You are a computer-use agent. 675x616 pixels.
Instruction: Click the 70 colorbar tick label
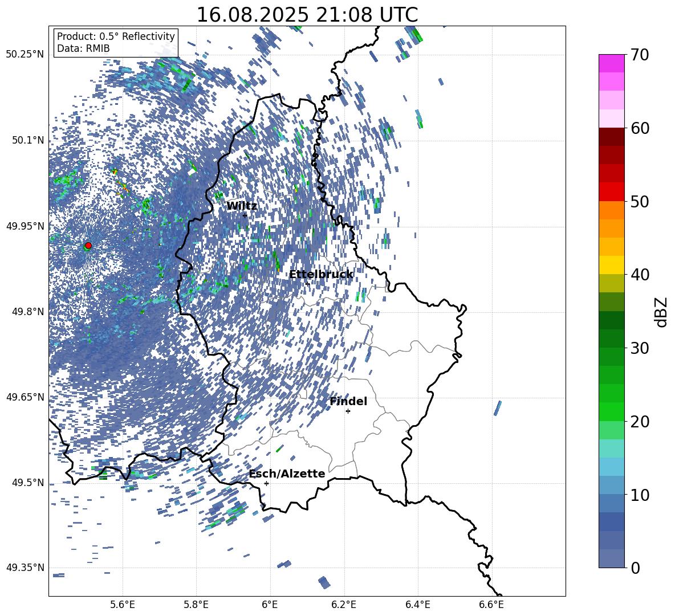tap(640, 55)
